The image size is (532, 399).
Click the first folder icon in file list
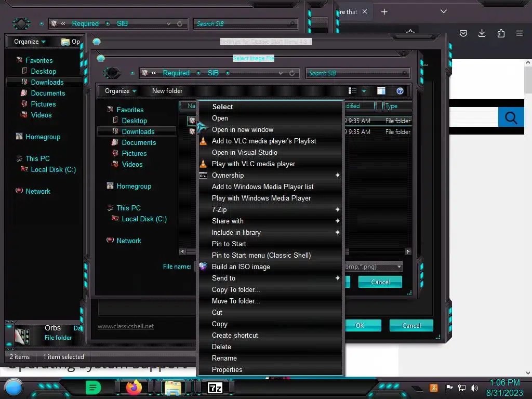pos(192,121)
